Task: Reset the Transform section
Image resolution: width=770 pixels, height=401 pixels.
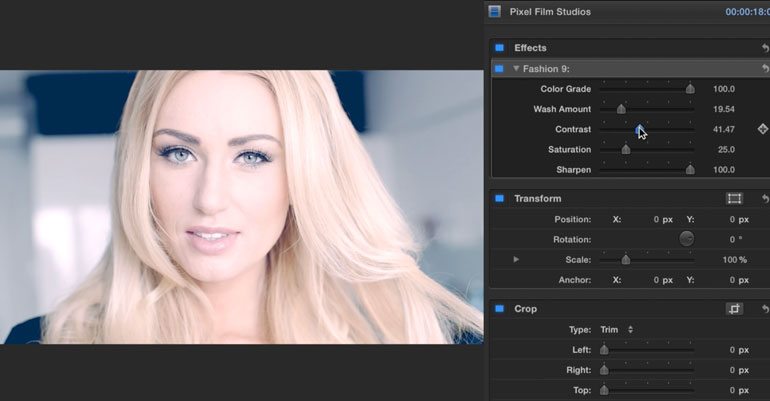Action: [x=765, y=198]
